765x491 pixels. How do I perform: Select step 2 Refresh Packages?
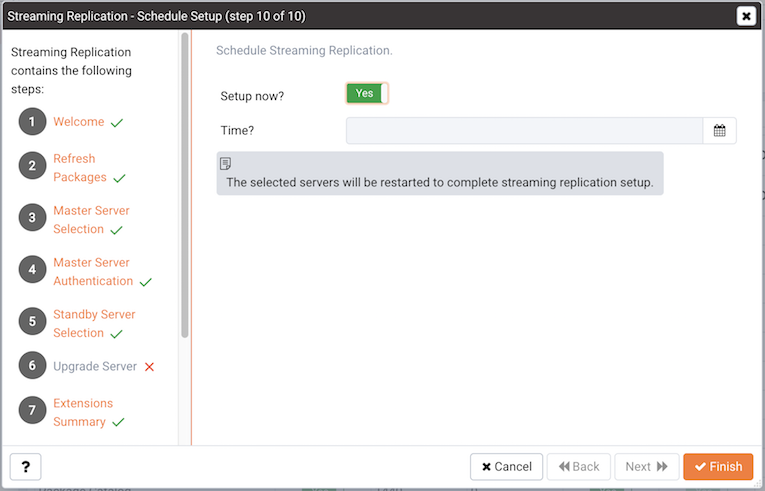(x=80, y=168)
